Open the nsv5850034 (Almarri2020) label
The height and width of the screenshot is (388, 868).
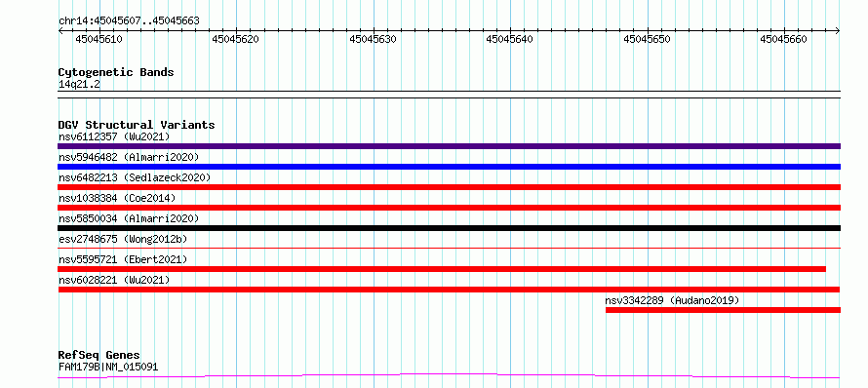tap(129, 218)
